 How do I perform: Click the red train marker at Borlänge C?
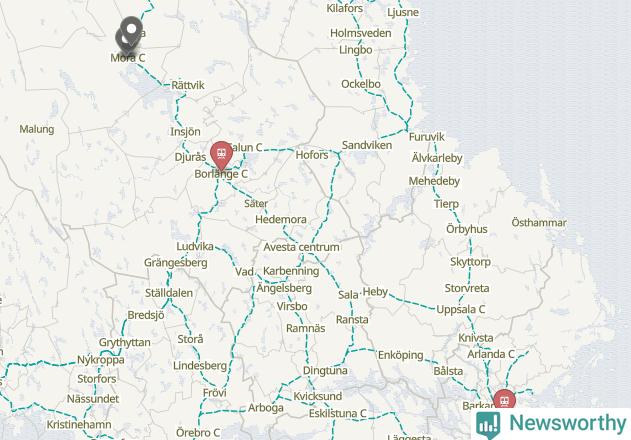pyautogui.click(x=221, y=155)
